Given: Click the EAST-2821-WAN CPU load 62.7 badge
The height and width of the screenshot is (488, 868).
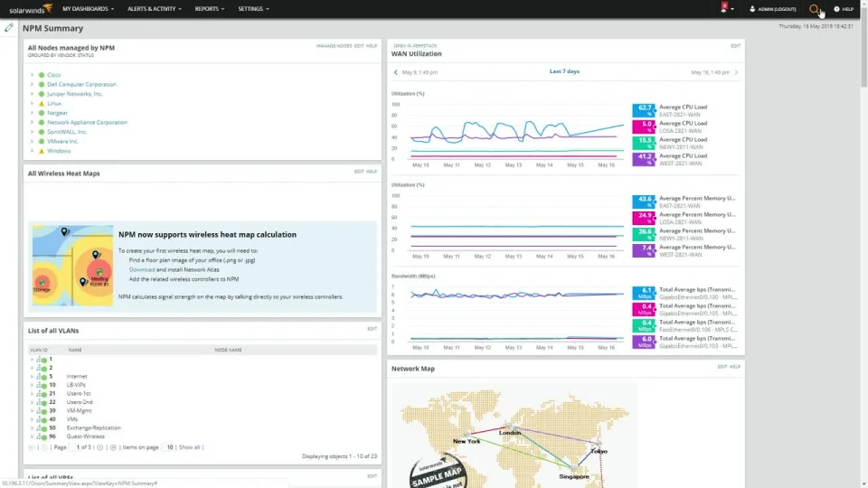Looking at the screenshot, I should [644, 110].
